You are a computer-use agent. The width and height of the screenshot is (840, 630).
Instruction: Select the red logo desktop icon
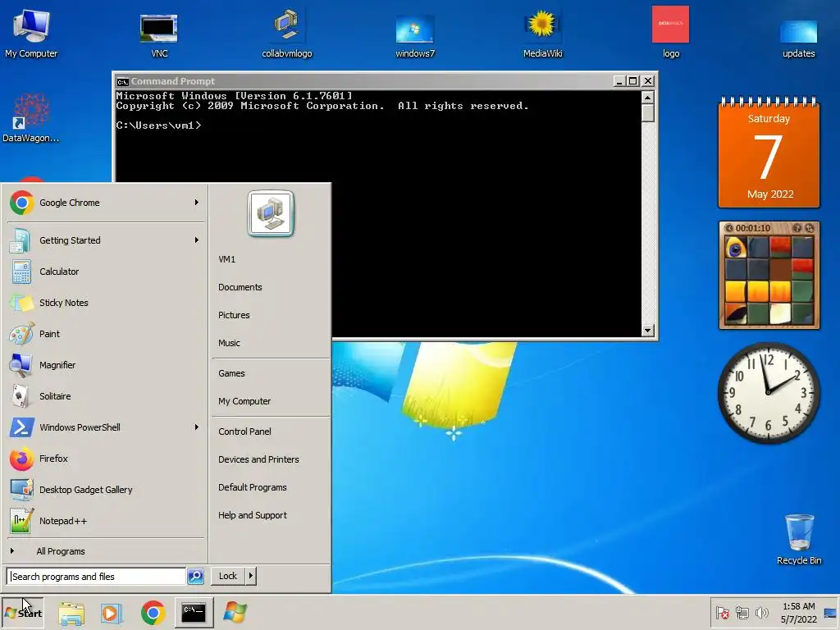click(x=671, y=32)
